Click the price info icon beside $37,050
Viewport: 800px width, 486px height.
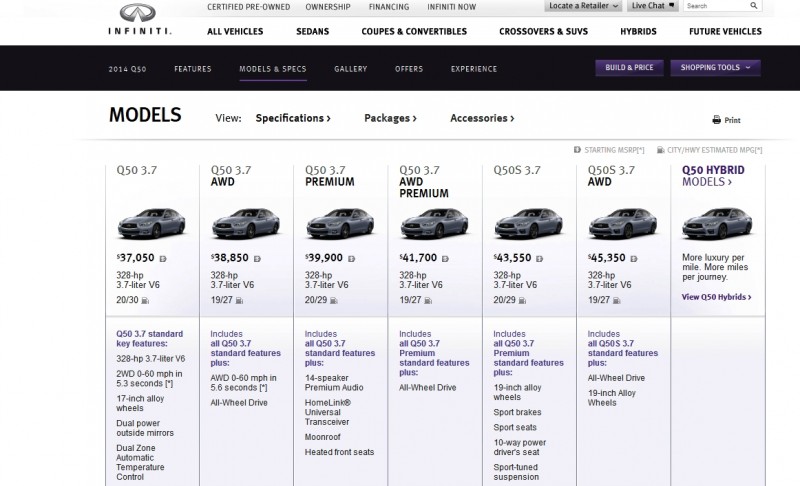point(163,259)
